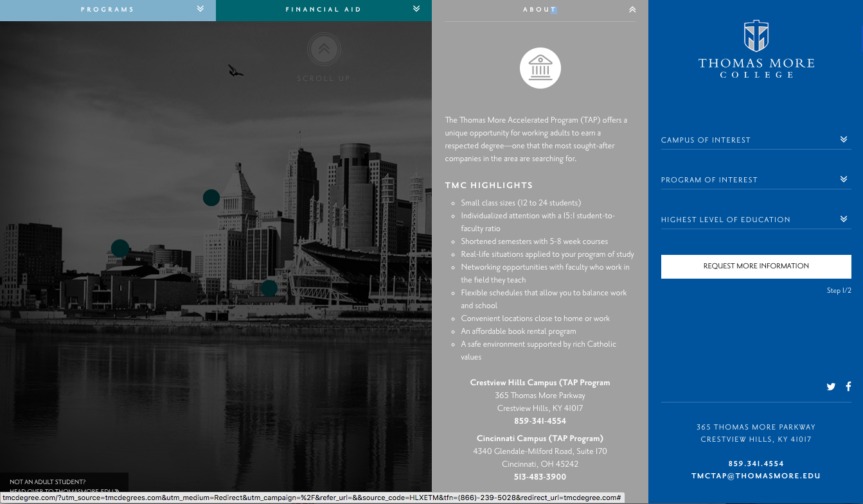Click 'Small class sizes' highlight bullet
This screenshot has height=504, width=863.
(x=520, y=203)
